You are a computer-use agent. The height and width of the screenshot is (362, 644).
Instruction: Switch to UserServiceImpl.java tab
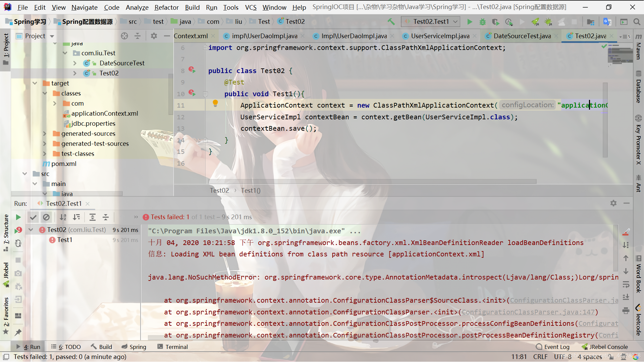pos(440,36)
